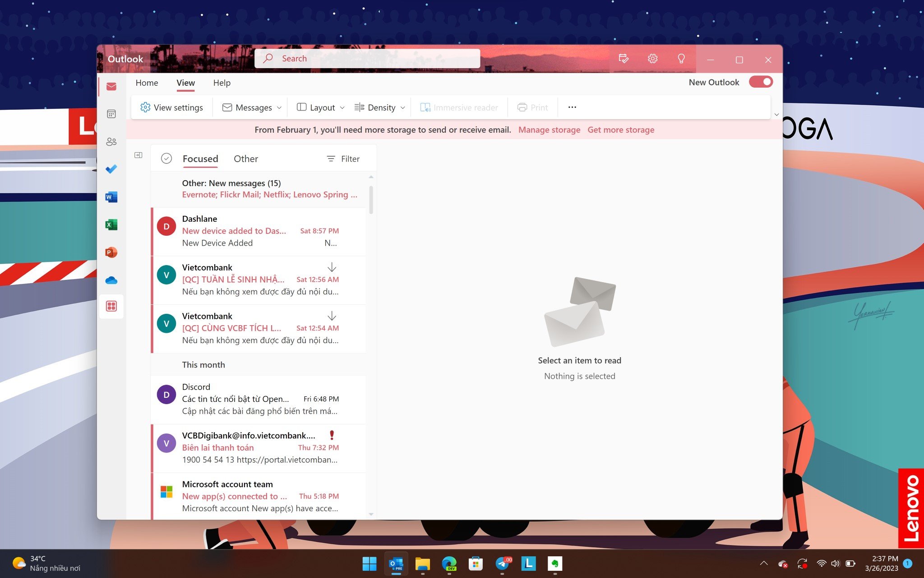The height and width of the screenshot is (578, 924).
Task: Go to the Home tab
Action: 147,83
